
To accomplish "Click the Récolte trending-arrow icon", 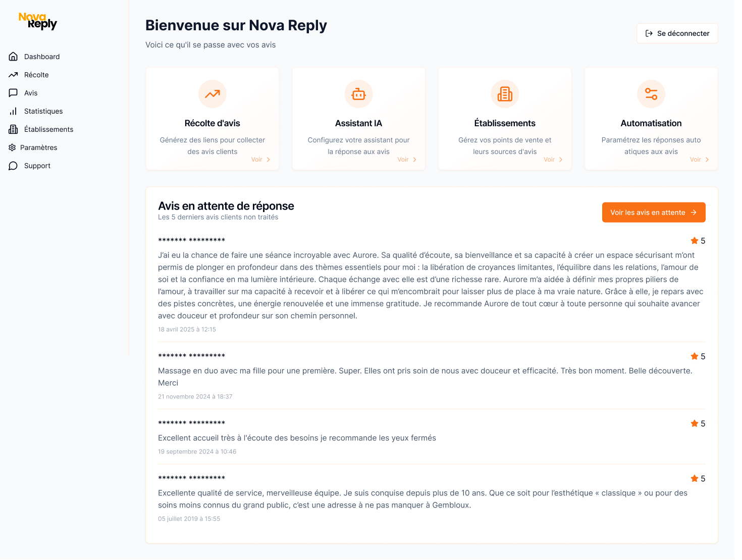I will (13, 74).
